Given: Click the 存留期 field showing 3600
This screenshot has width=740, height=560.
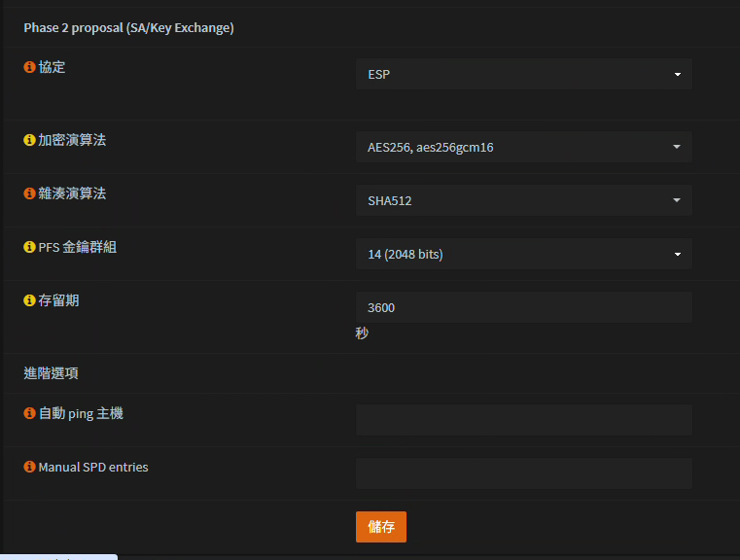Looking at the screenshot, I should [x=524, y=307].
